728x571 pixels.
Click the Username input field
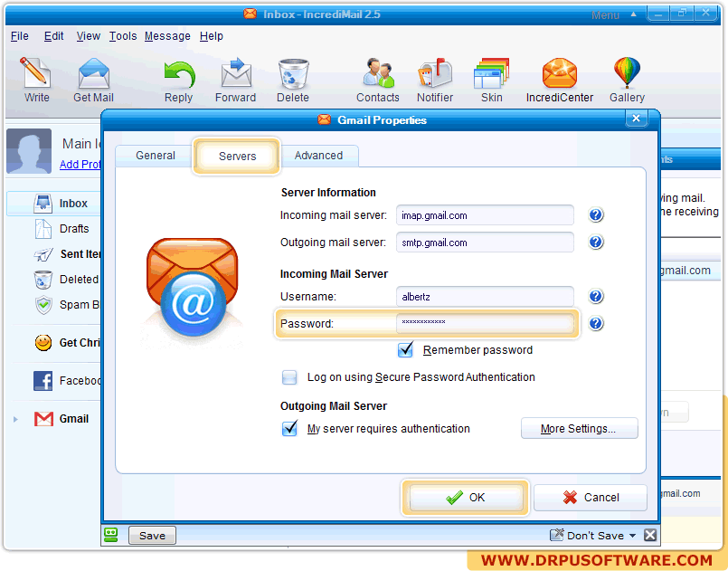point(485,297)
